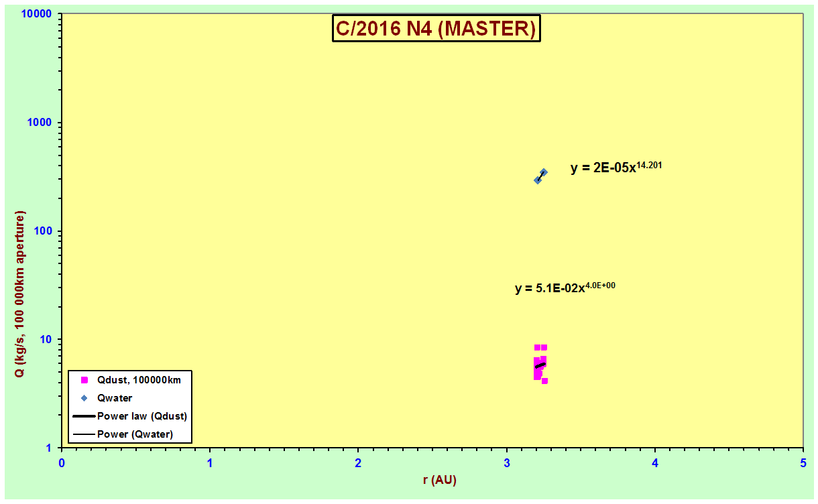Click the x-axis label 2
Screen dimensions: 818x504
(x=358, y=462)
